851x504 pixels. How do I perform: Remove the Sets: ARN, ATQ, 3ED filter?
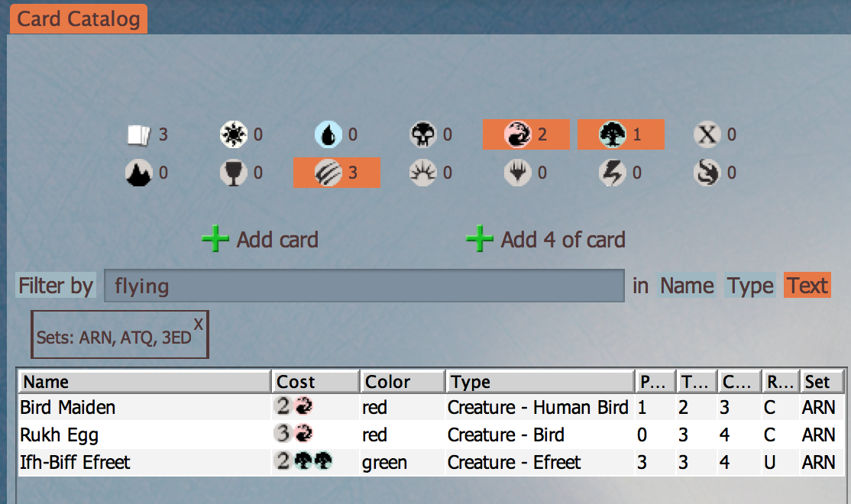pyautogui.click(x=199, y=325)
